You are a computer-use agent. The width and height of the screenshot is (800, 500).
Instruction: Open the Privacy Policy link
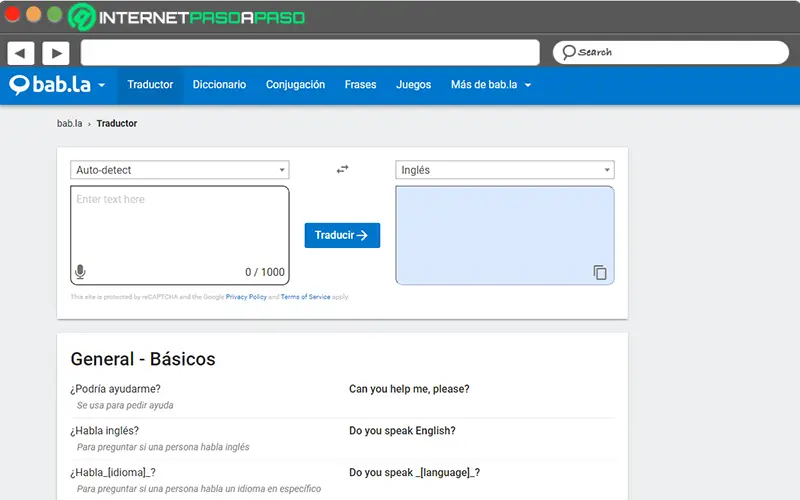coord(246,297)
